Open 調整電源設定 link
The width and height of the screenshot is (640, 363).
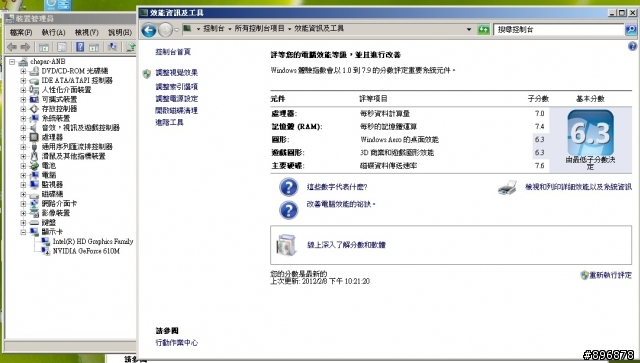[x=176, y=98]
